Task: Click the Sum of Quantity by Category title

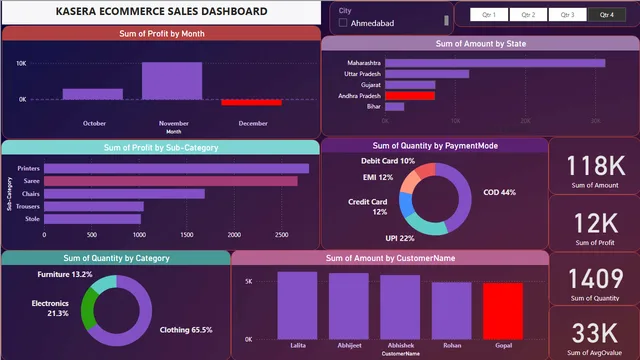Action: (116, 258)
